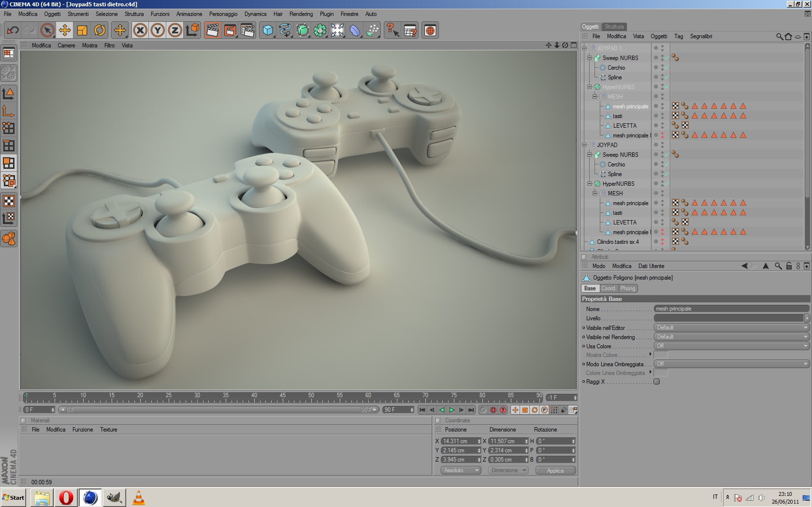Switch the coordinate system icon

point(192,30)
